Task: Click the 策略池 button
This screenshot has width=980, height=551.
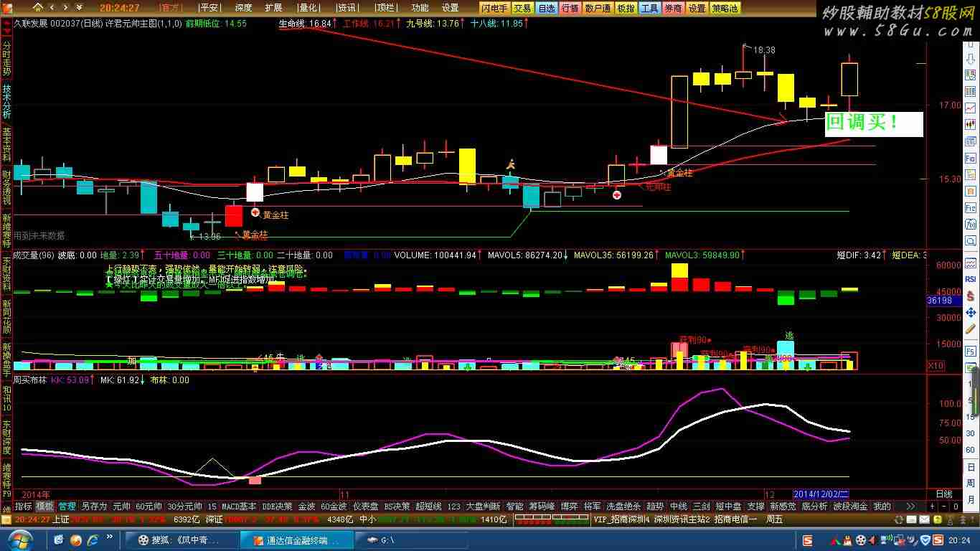Action: click(725, 8)
